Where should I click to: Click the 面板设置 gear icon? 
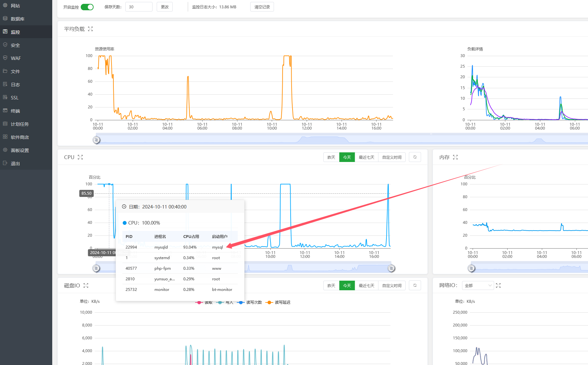5,150
